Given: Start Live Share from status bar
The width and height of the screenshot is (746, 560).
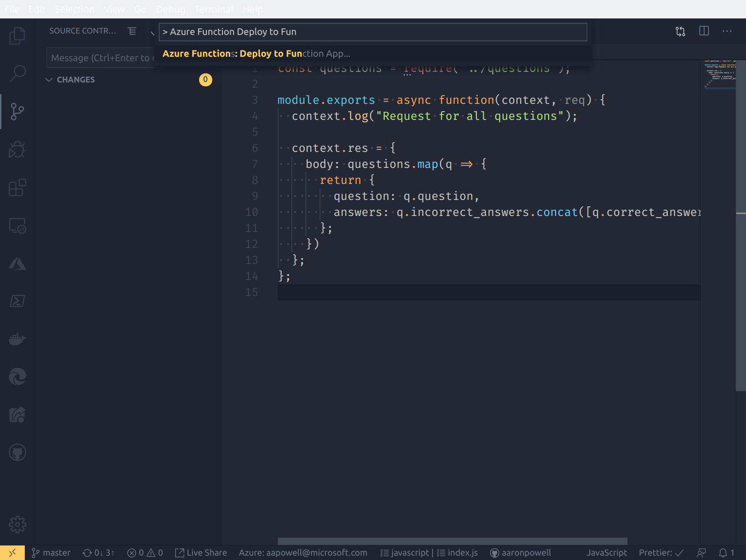Looking at the screenshot, I should (201, 553).
